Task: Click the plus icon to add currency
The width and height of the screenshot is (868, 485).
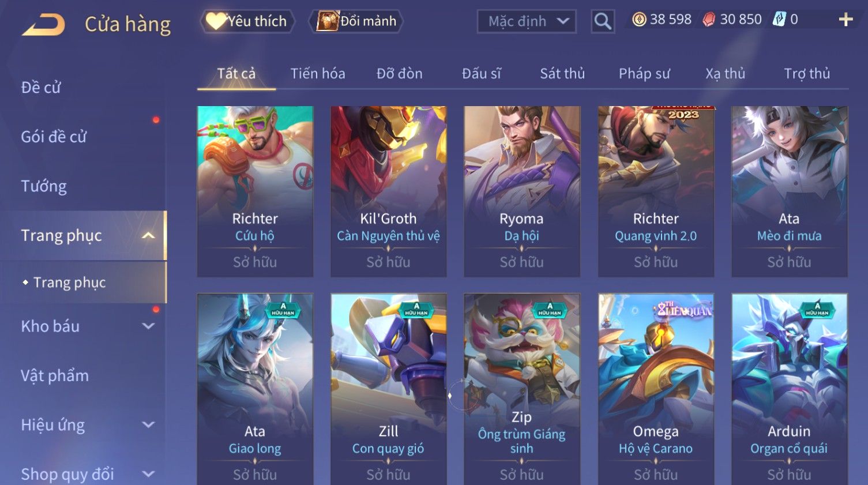Action: [846, 20]
